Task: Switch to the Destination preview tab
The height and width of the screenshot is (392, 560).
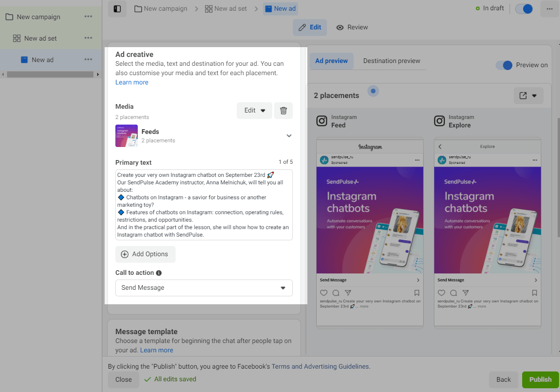Action: (x=391, y=61)
